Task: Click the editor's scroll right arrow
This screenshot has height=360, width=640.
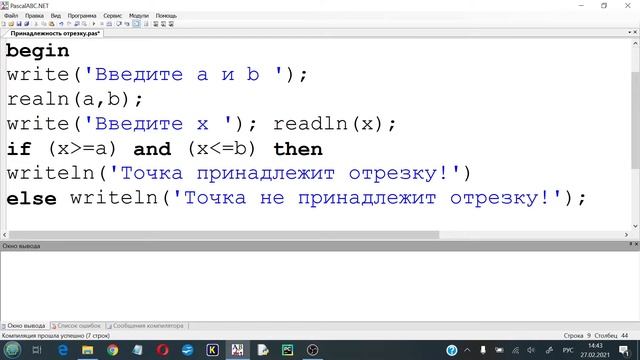Action: click(x=626, y=235)
